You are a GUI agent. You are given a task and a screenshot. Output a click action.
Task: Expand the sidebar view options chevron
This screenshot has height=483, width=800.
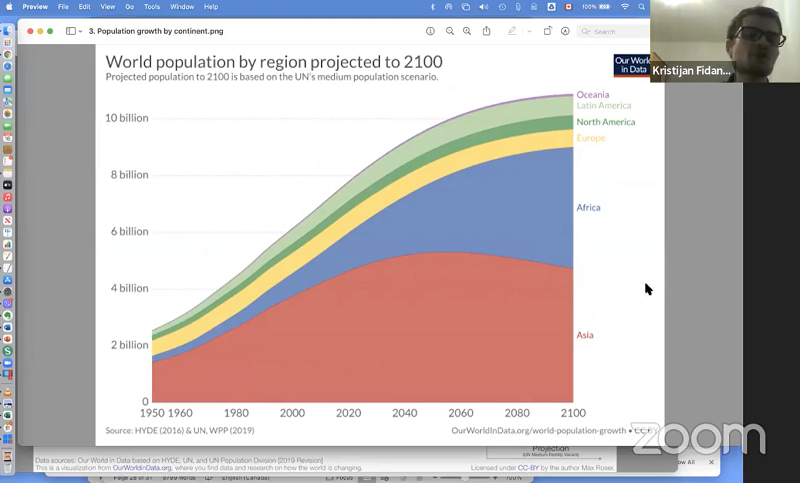click(x=80, y=31)
